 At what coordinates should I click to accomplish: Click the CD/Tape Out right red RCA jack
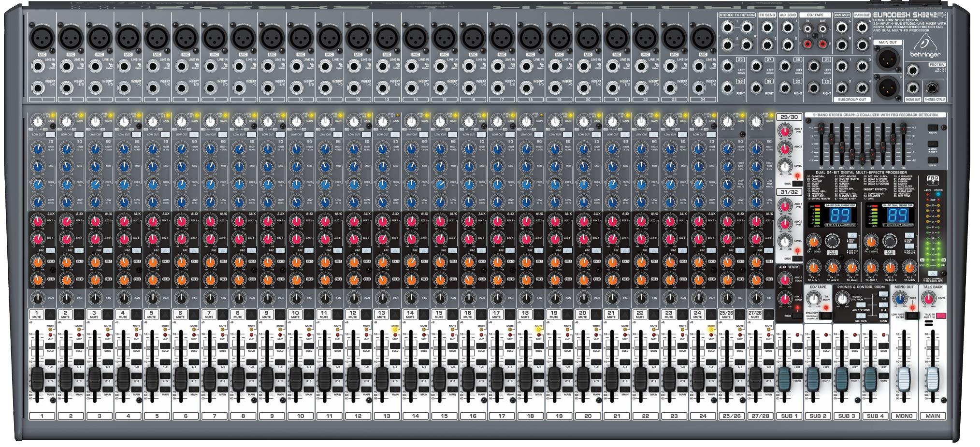823,44
